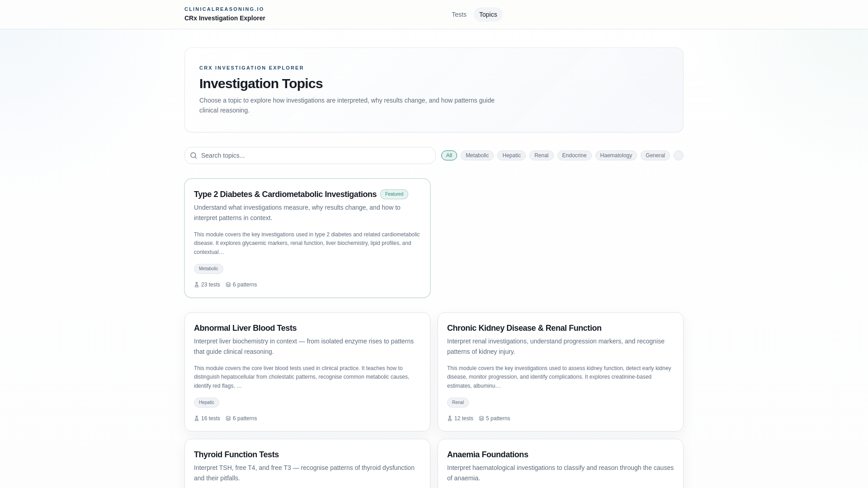The image size is (868, 488).
Task: Click the blank filter chip after General
Action: click(679, 155)
